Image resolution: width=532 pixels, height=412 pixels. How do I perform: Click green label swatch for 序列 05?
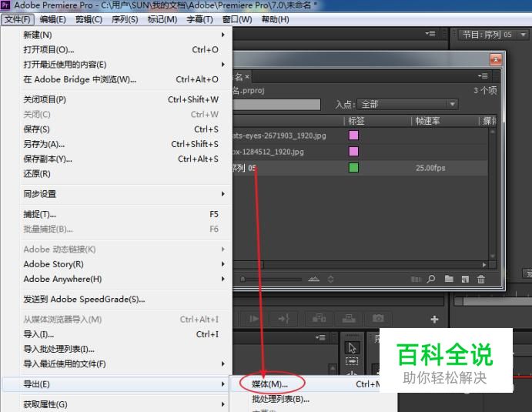coord(353,167)
